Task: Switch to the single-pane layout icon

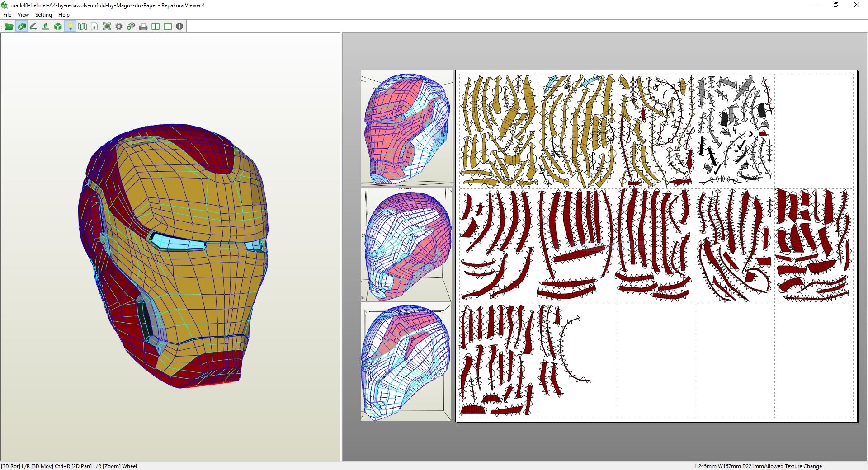Action: coord(168,27)
